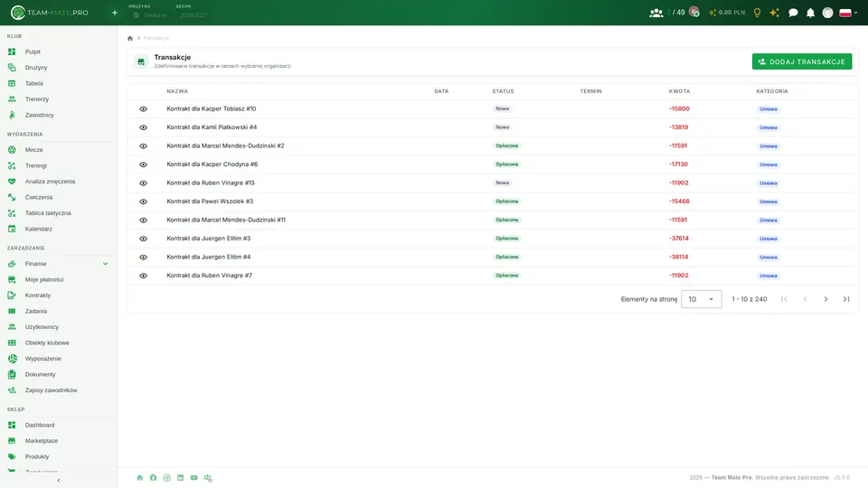
Task: Collapse the sidebar with the arrow
Action: tap(59, 480)
